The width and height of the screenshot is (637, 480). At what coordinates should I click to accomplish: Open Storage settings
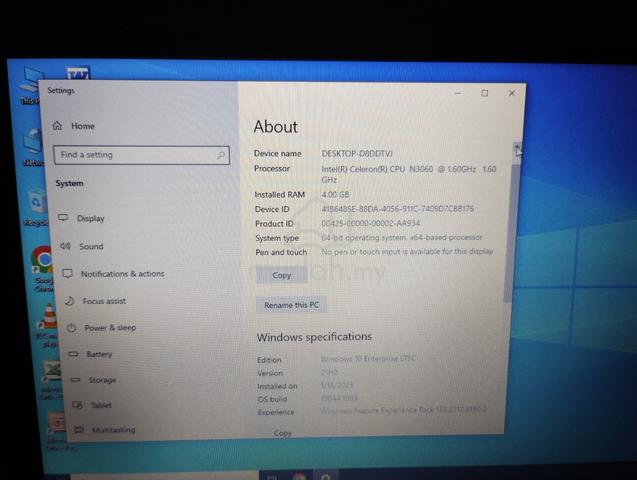click(102, 380)
